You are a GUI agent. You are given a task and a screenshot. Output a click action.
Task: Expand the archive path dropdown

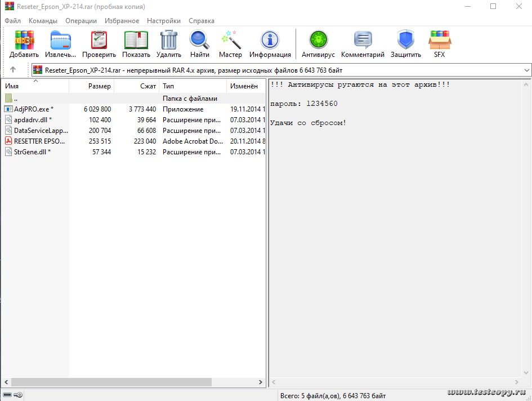pyautogui.click(x=526, y=70)
